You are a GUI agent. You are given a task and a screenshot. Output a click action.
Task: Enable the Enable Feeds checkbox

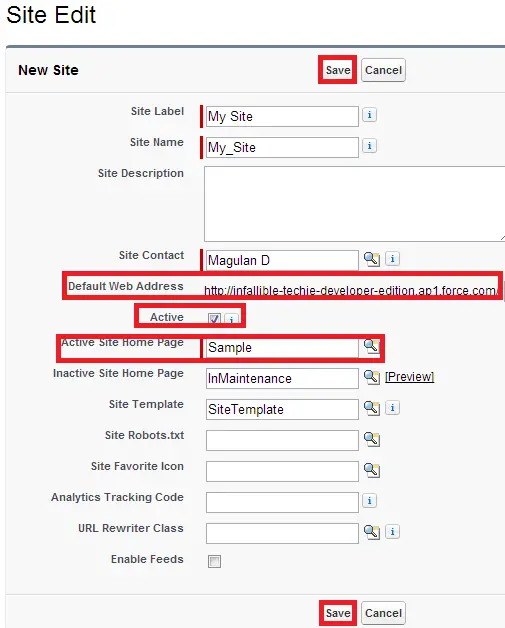point(214,561)
